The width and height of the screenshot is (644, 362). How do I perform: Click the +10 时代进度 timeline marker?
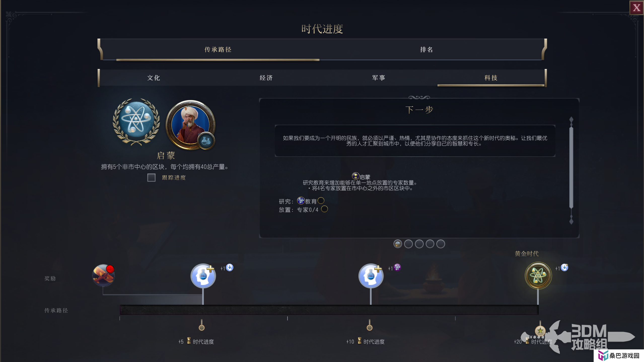369,327
